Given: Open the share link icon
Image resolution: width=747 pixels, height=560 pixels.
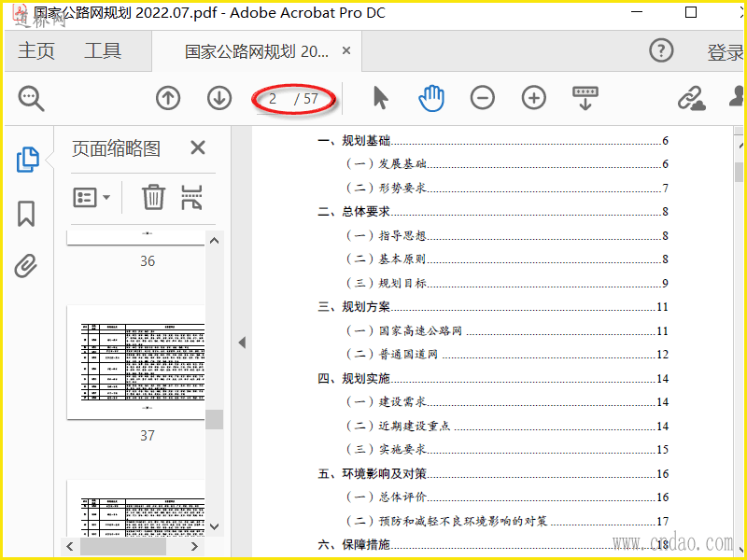Looking at the screenshot, I should (x=691, y=98).
